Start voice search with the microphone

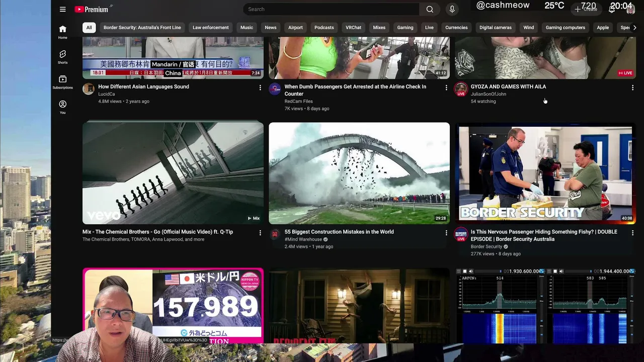452,9
